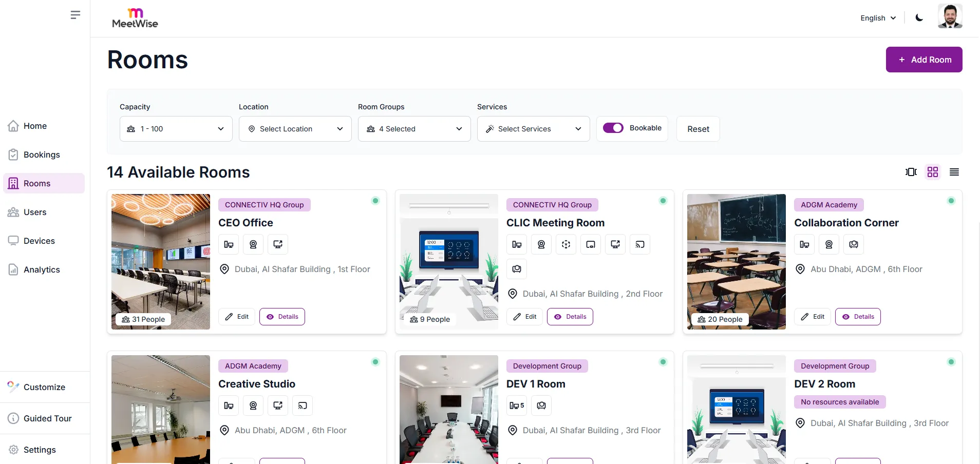Click the Add Room button
Viewport: 980px width, 464px height.
924,60
